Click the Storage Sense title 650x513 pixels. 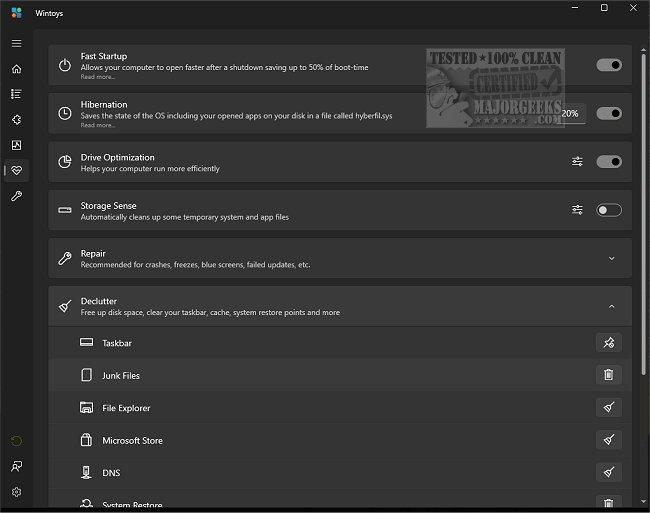108,206
